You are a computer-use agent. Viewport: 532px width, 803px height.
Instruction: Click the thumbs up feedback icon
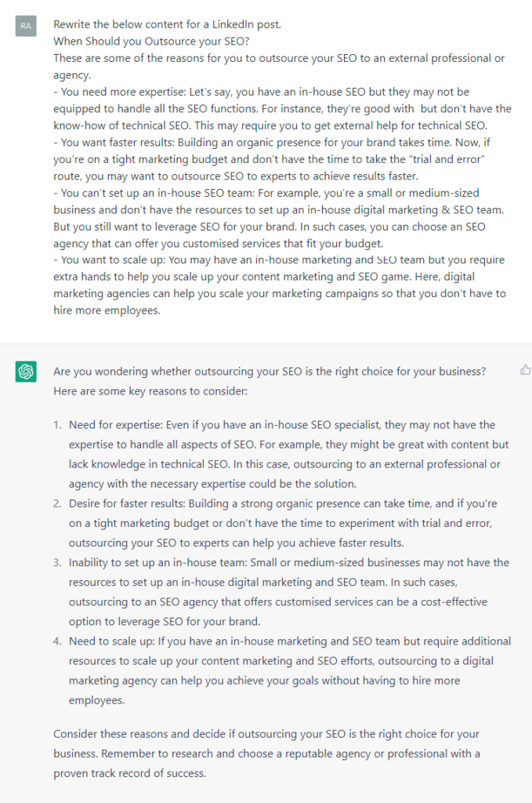coord(526,370)
